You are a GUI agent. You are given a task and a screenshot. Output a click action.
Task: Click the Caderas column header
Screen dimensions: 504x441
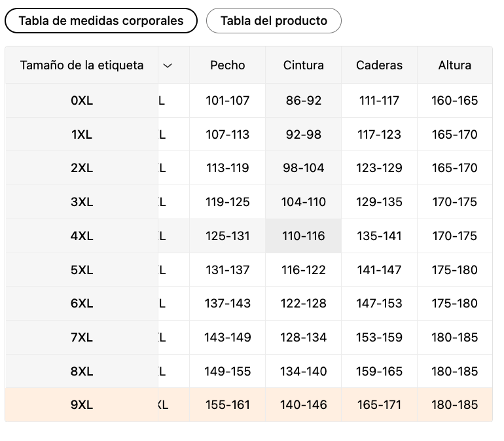pos(380,65)
